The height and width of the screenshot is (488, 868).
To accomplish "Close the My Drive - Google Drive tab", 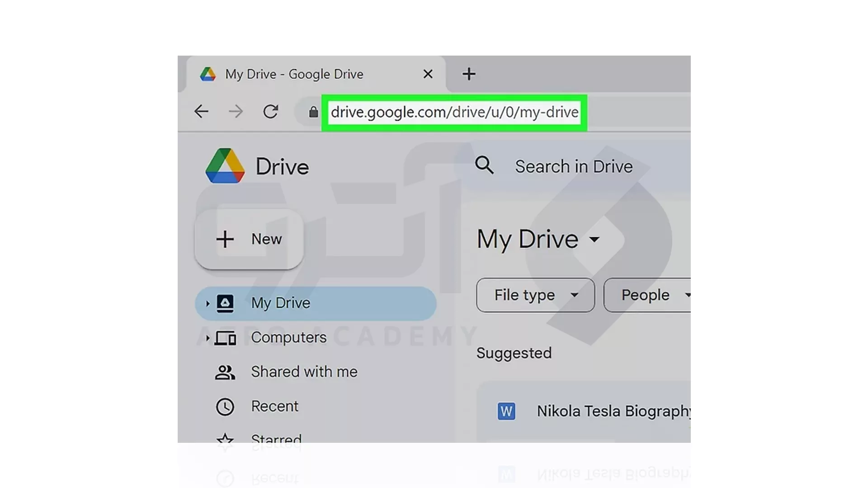I will 428,74.
